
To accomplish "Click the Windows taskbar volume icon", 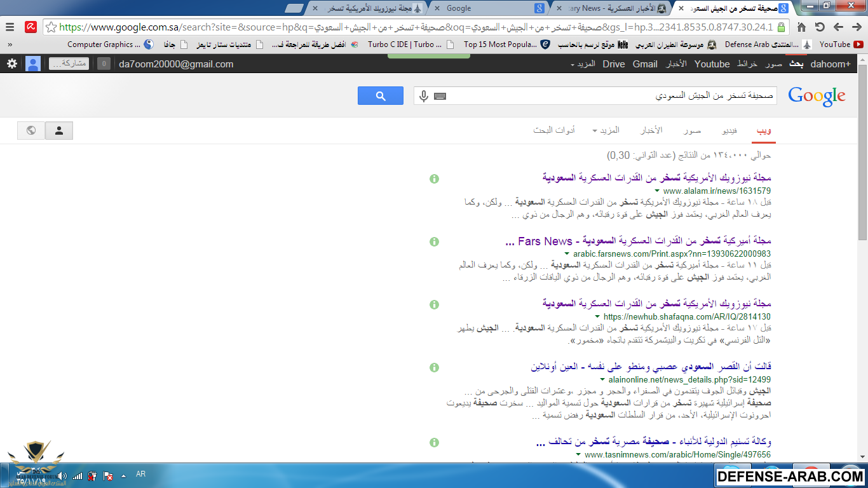I will click(x=62, y=475).
